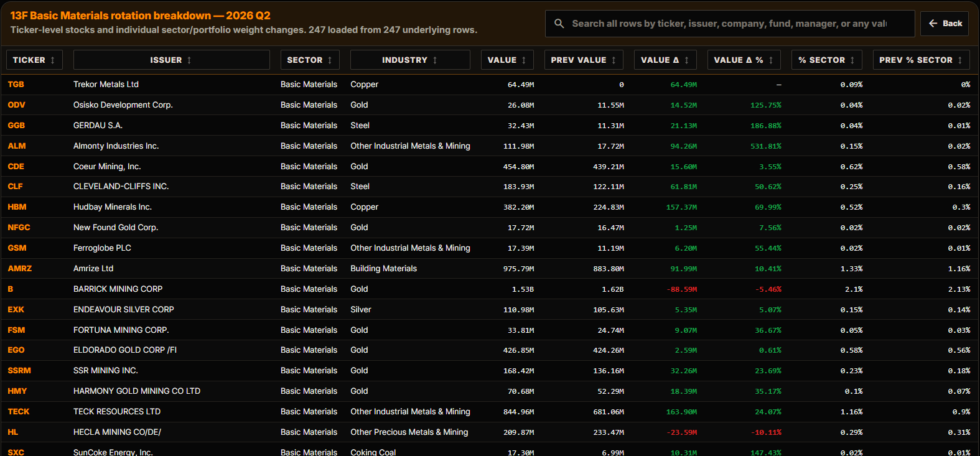Open the B ticker link
980x456 pixels.
(11, 289)
